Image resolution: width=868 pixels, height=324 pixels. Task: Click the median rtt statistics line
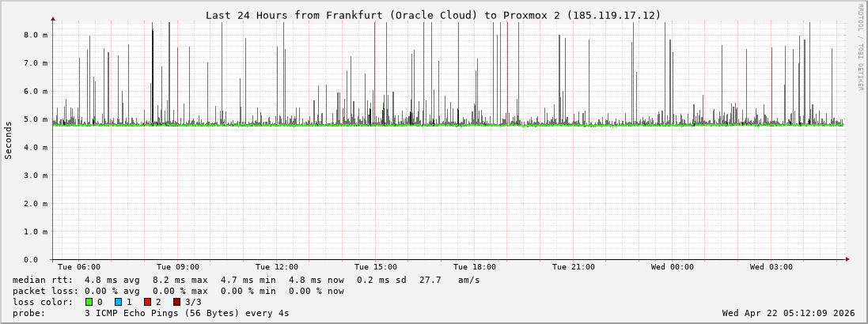[x=245, y=280]
